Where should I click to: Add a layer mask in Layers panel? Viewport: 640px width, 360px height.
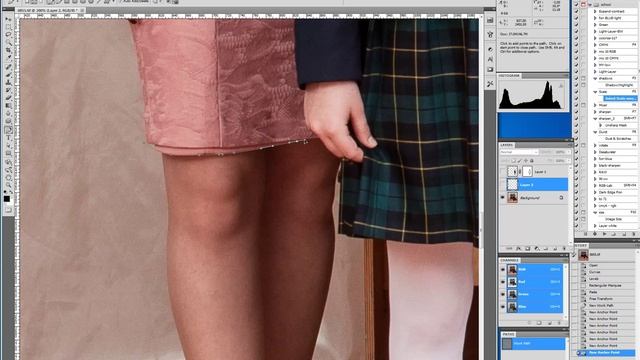tap(528, 249)
